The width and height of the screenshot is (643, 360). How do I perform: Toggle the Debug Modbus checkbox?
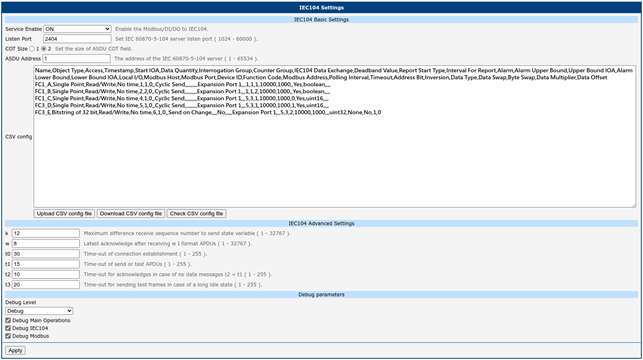[8, 336]
